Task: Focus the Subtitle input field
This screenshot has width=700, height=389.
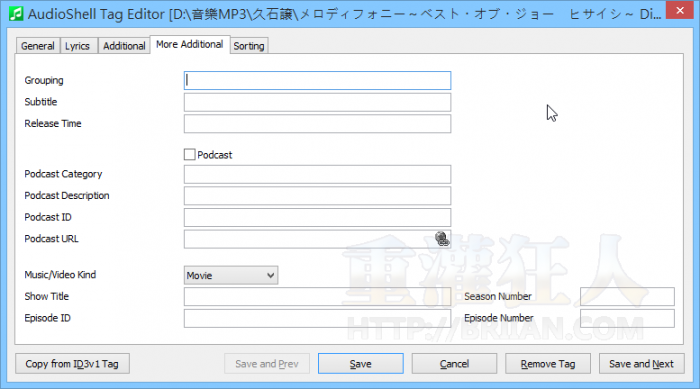Action: coord(317,102)
